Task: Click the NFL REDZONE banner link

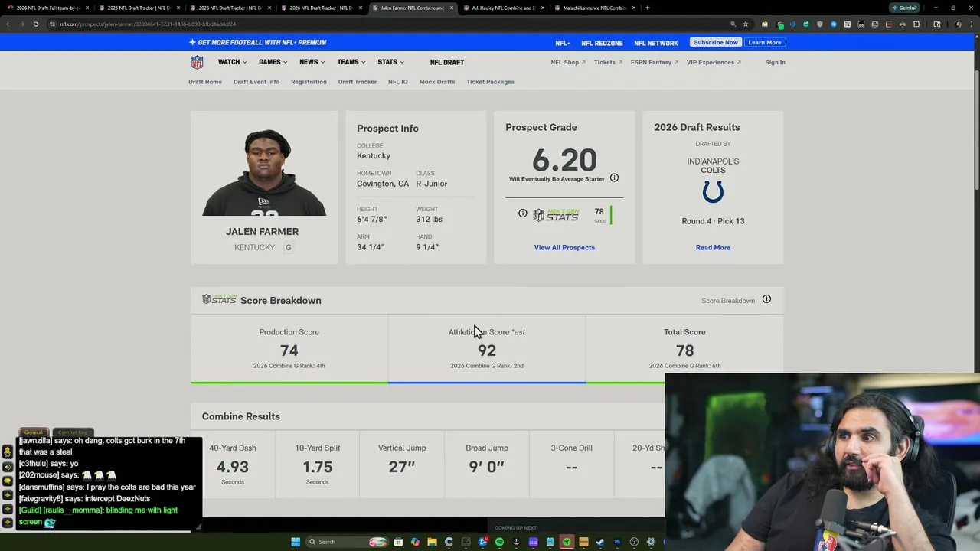Action: click(602, 43)
